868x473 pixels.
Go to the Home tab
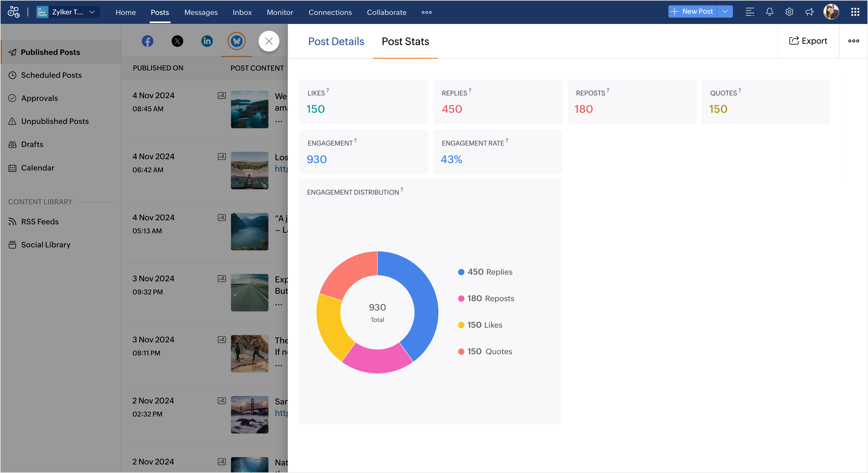pos(126,12)
